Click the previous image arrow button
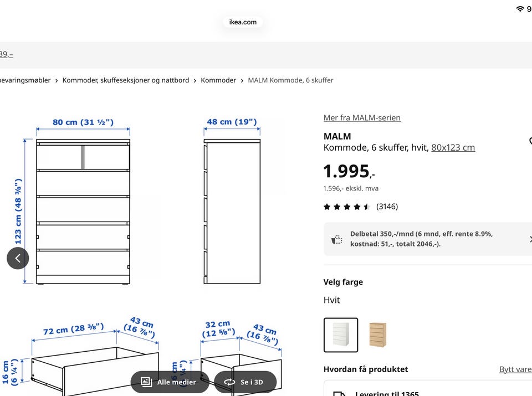 pyautogui.click(x=18, y=258)
